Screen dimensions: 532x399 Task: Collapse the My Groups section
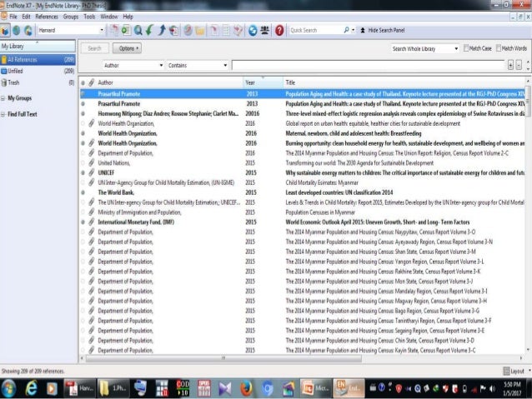click(x=3, y=98)
